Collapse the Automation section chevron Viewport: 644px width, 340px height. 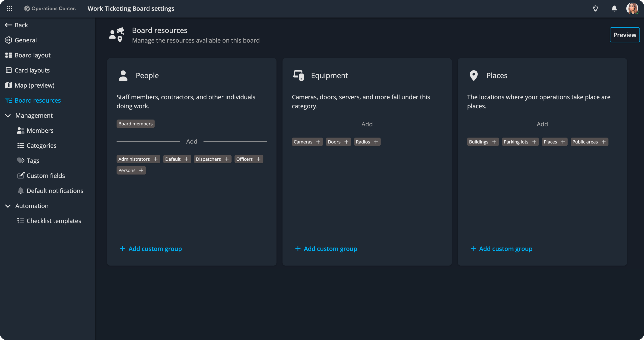coord(8,206)
